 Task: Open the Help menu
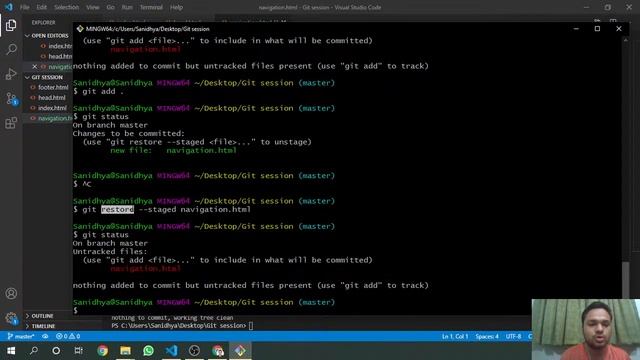(176, 7)
